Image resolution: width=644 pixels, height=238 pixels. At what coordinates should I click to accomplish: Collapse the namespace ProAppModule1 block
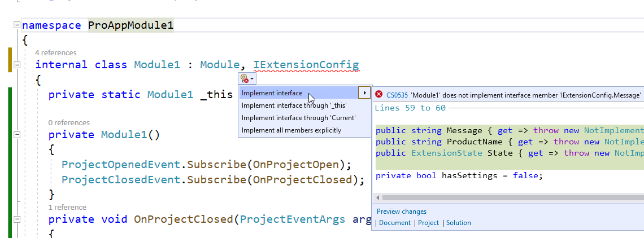[x=17, y=25]
